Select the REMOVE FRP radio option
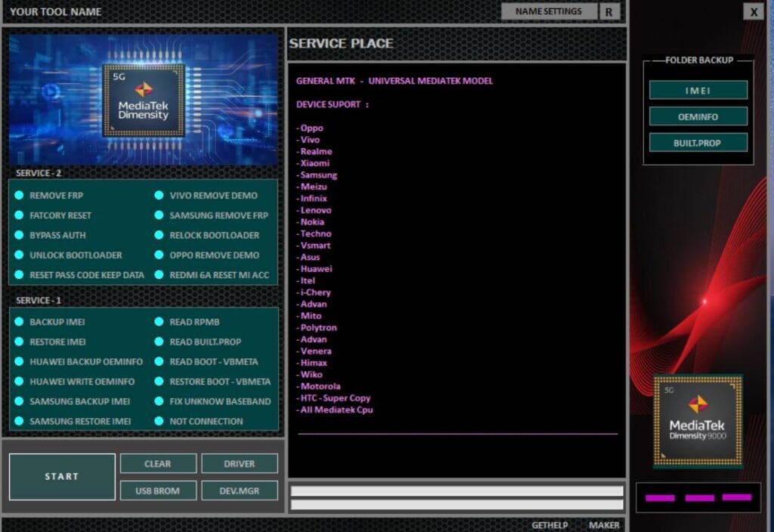 point(20,196)
